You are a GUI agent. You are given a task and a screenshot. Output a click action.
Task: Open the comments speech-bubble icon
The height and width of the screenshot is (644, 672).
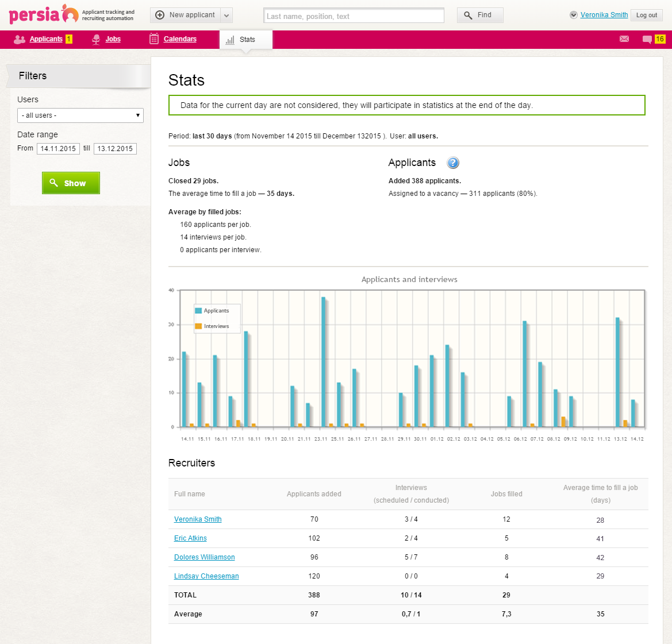647,40
